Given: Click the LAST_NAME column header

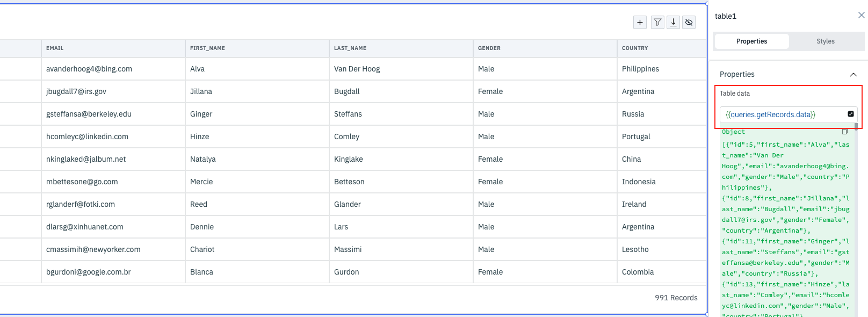Looking at the screenshot, I should coord(350,48).
